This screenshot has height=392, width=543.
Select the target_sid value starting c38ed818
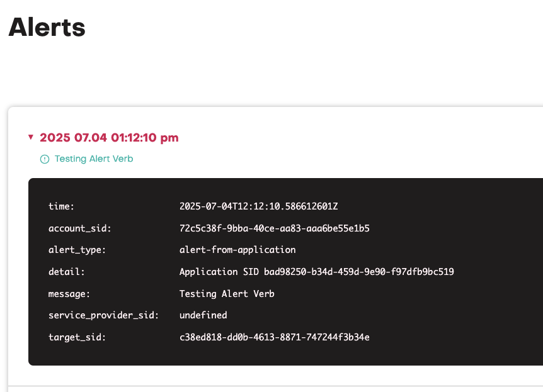coord(274,337)
